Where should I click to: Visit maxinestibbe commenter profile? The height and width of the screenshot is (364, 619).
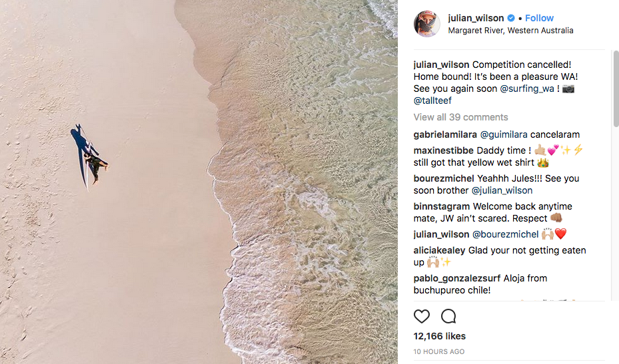pos(443,150)
